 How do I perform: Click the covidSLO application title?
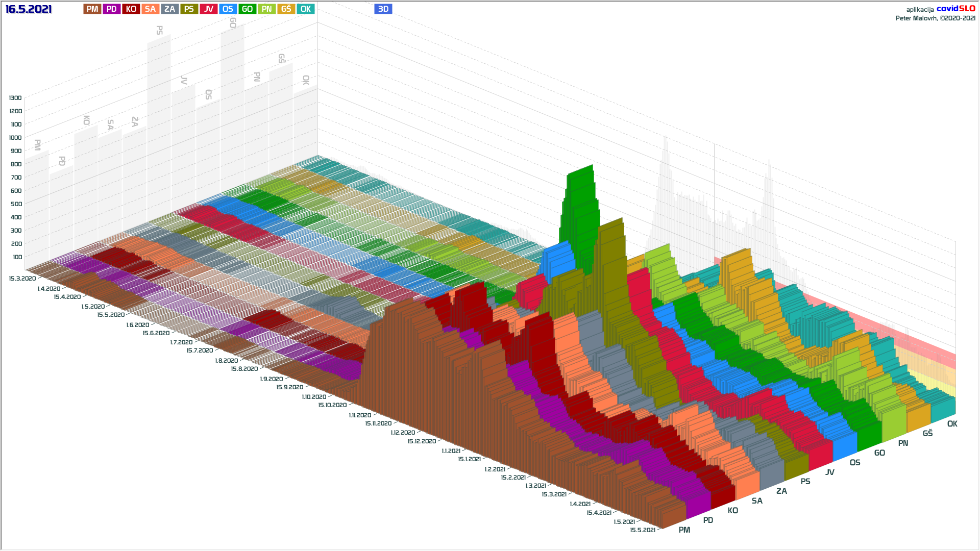point(955,9)
